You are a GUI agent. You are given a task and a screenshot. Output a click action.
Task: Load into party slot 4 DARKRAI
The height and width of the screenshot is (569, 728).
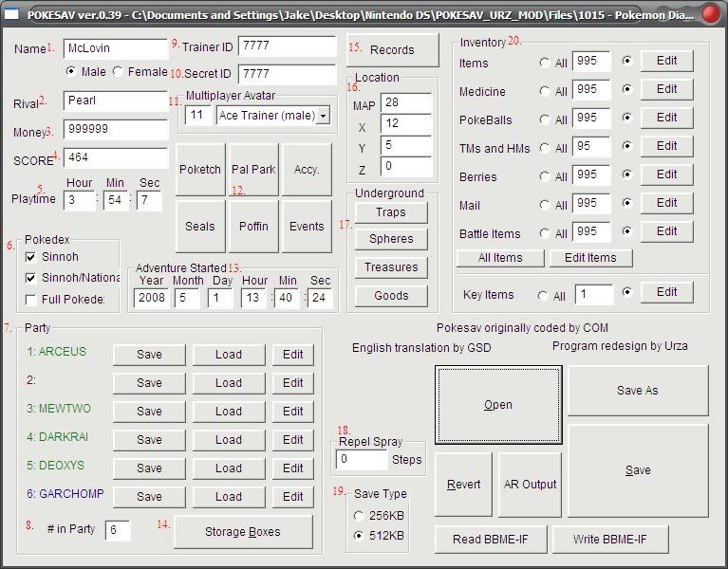pos(229,440)
